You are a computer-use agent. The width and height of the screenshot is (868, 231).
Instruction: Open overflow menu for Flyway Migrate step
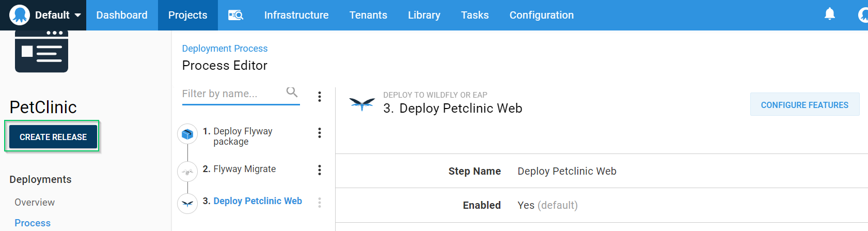click(320, 170)
